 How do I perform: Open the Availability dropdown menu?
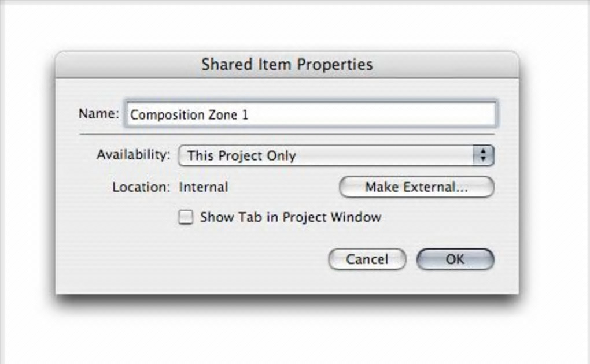tap(335, 155)
